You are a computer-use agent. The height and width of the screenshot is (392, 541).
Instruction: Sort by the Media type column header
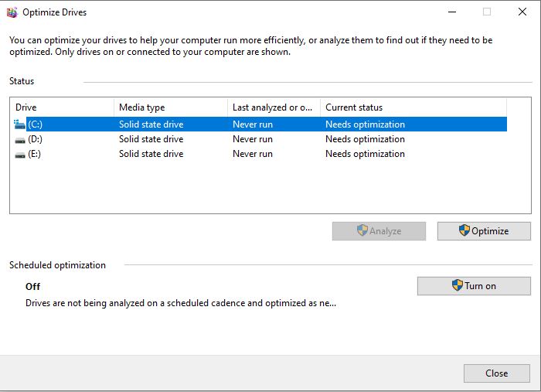171,107
